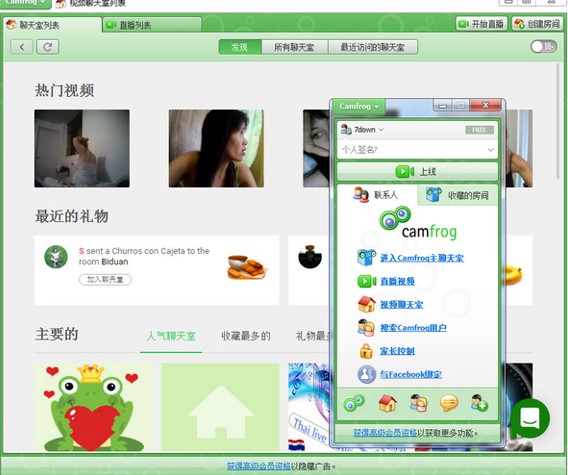Click the FREE membership badge
Viewport: 568px width, 475px height.
point(479,130)
